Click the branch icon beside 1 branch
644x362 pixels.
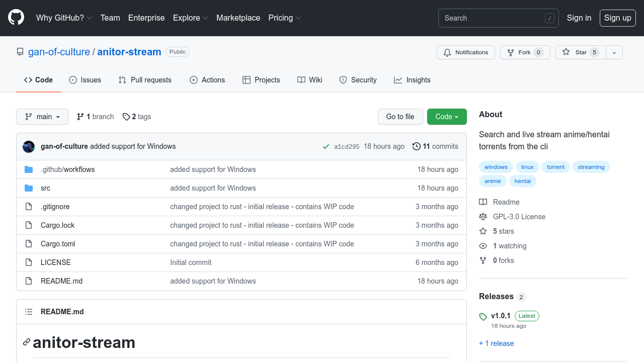pos(80,117)
